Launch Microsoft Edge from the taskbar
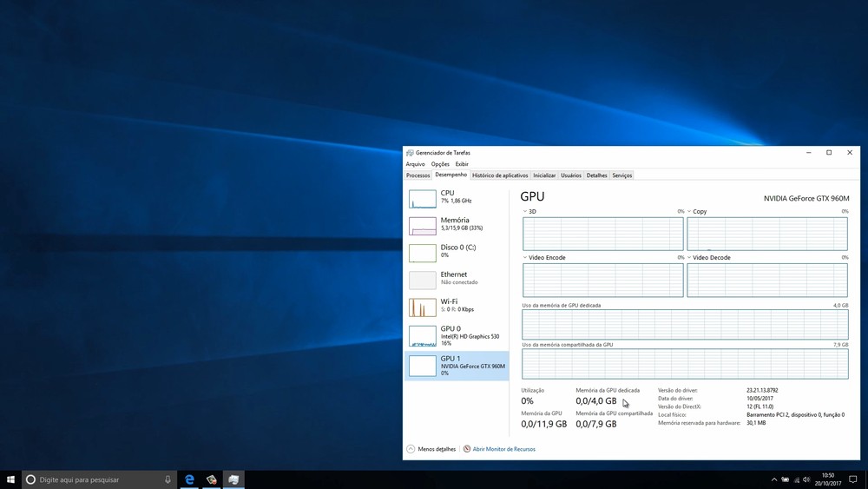This screenshot has width=868, height=489. tap(189, 479)
